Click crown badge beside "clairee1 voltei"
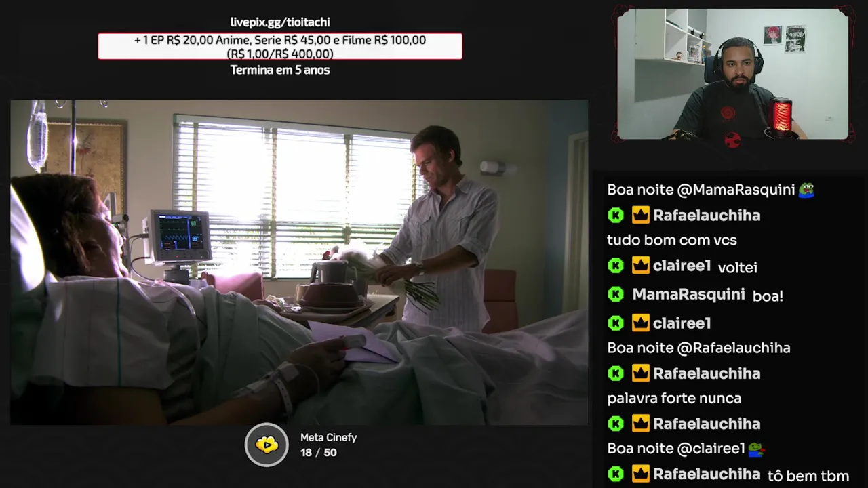The height and width of the screenshot is (488, 868). click(641, 266)
